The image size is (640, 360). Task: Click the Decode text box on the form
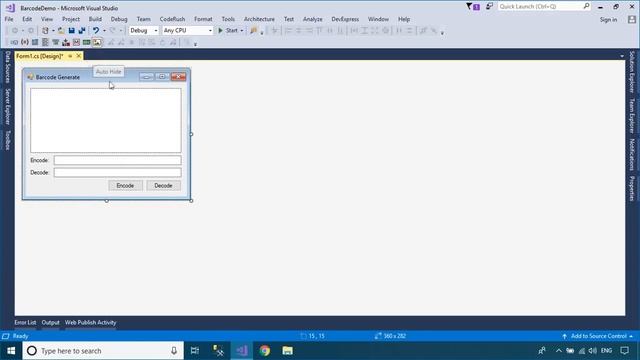tap(118, 173)
